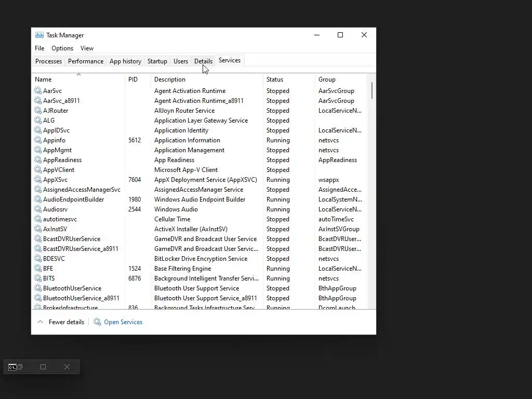Switch to the Startup tab

pos(157,61)
